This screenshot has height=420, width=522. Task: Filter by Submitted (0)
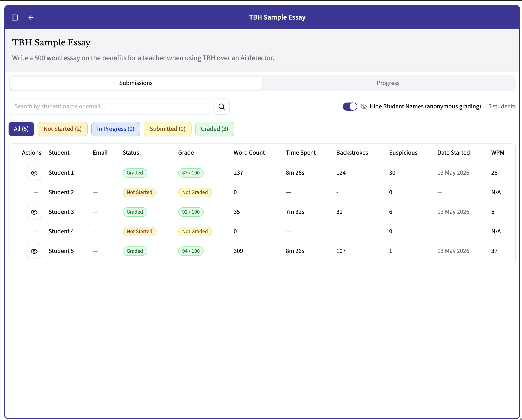[167, 129]
